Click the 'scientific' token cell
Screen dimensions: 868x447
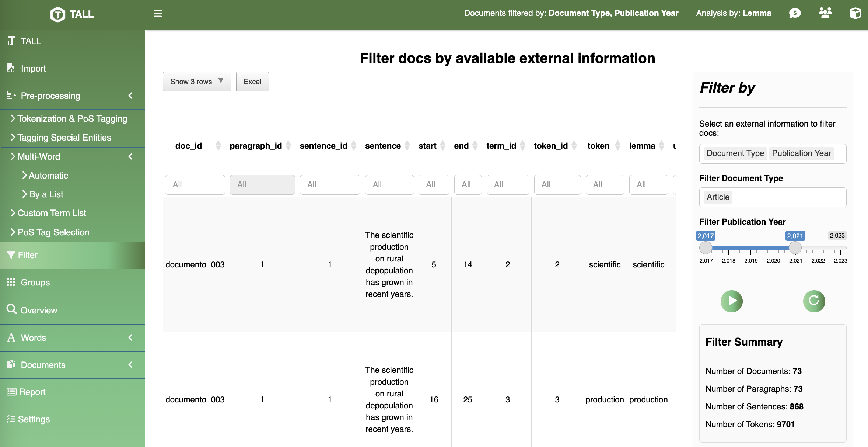click(605, 264)
